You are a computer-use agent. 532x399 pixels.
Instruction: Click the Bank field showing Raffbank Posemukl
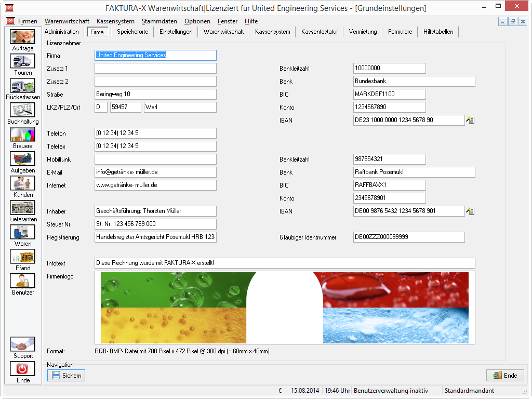(414, 172)
